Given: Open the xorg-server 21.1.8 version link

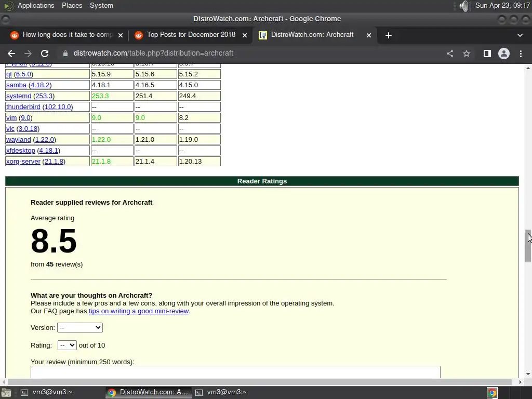Looking at the screenshot, I should click(54, 161).
